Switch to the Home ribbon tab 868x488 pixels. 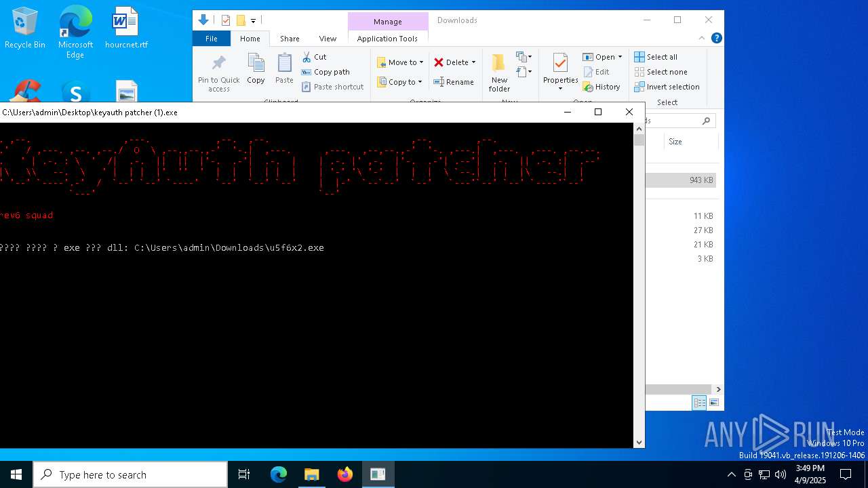[x=250, y=39]
